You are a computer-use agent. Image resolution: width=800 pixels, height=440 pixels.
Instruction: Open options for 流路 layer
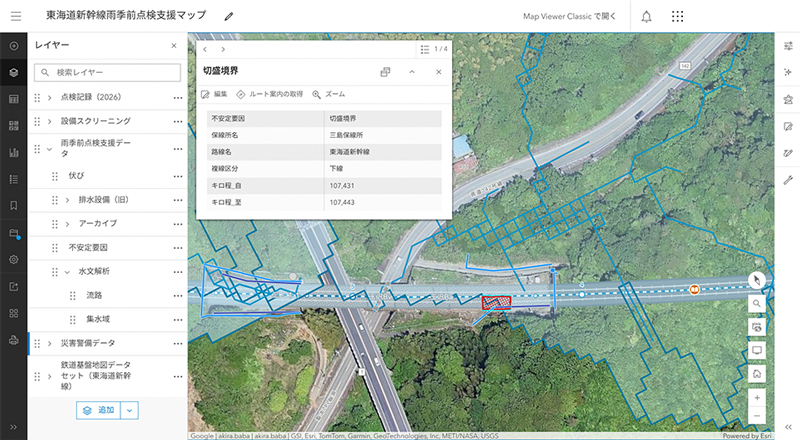(x=178, y=296)
